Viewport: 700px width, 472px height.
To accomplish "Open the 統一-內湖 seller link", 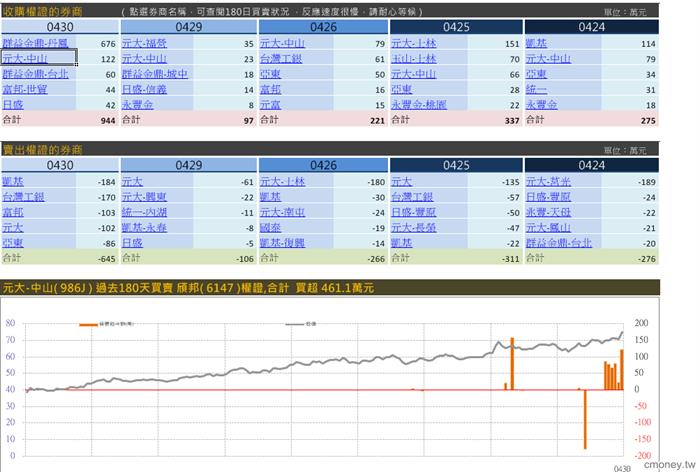I will 144,212.
